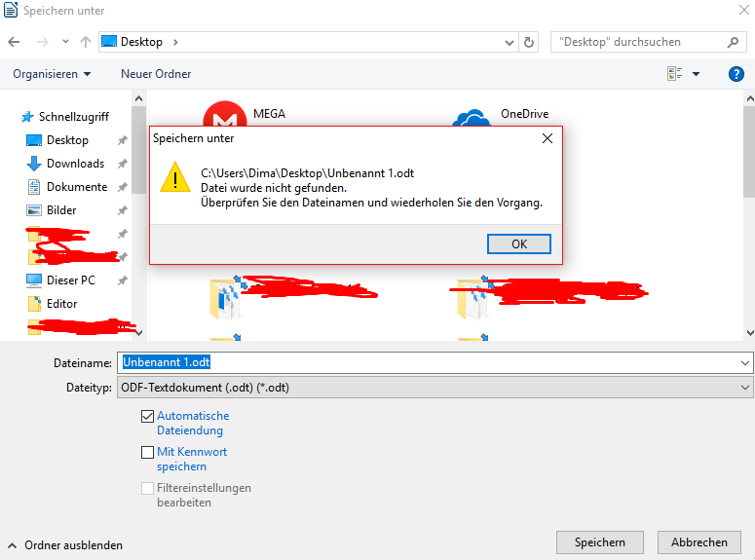The image size is (755, 560).
Task: Click the Speichern button
Action: tap(599, 542)
